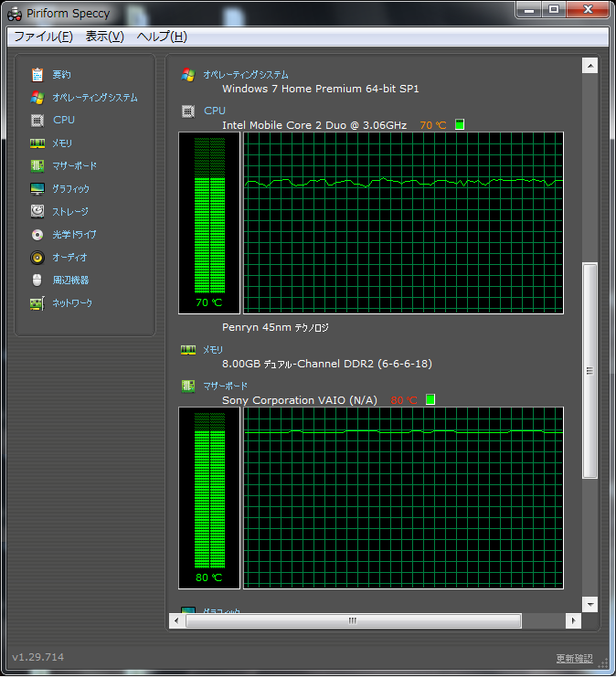The height and width of the screenshot is (678, 616).
Task: Click the v1.29.714 version label
Action: pyautogui.click(x=37, y=657)
